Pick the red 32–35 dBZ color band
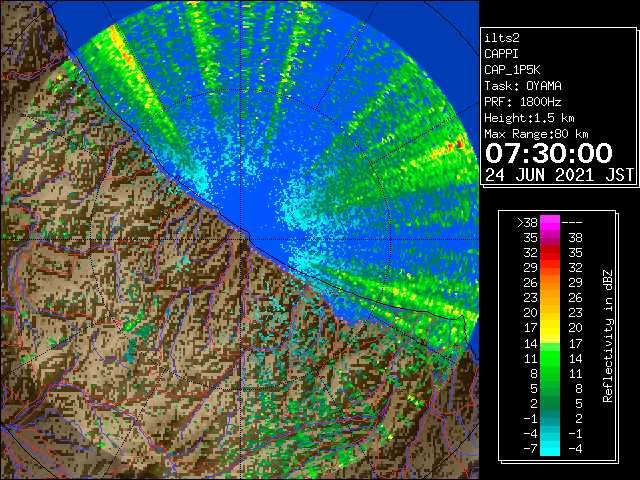This screenshot has width=640, height=480. [550, 253]
